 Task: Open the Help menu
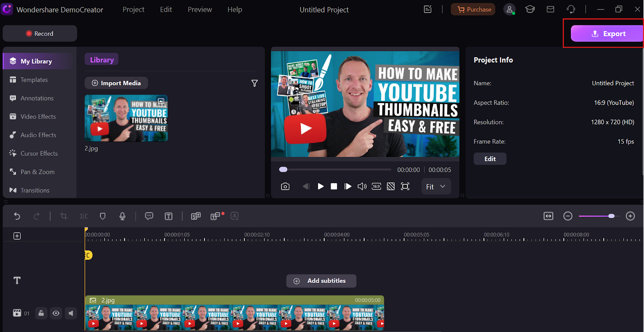(235, 9)
